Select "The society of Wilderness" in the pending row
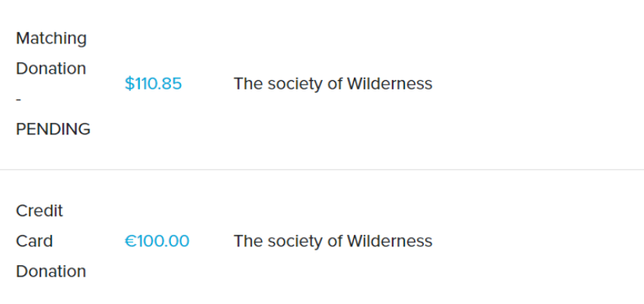This screenshot has height=304, width=644. 333,84
